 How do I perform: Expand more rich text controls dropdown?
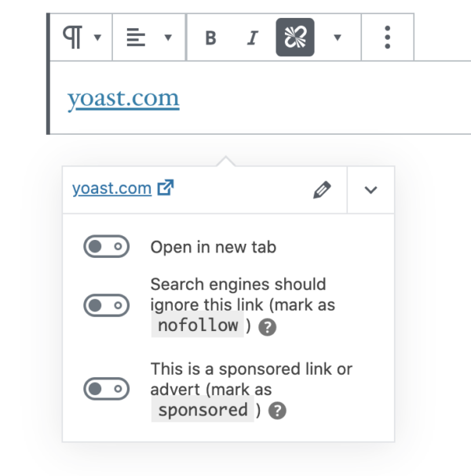[338, 37]
